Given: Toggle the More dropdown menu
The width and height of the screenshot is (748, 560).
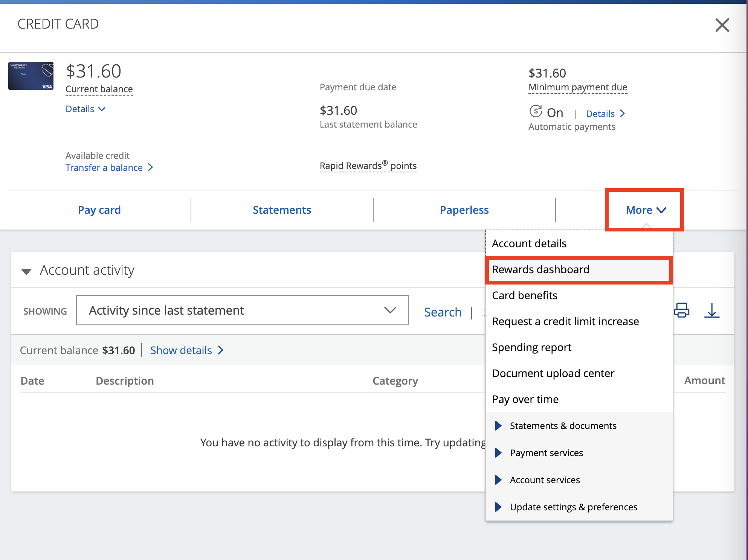Looking at the screenshot, I should coord(646,210).
